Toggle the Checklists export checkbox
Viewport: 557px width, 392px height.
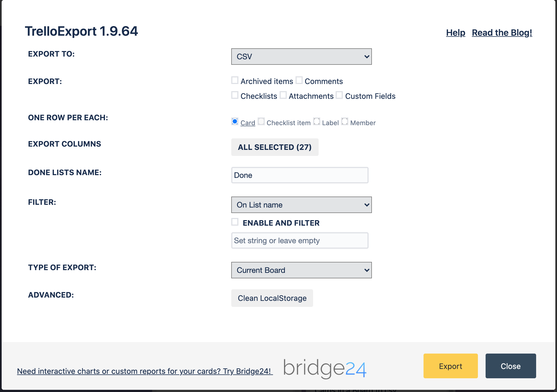tap(235, 96)
